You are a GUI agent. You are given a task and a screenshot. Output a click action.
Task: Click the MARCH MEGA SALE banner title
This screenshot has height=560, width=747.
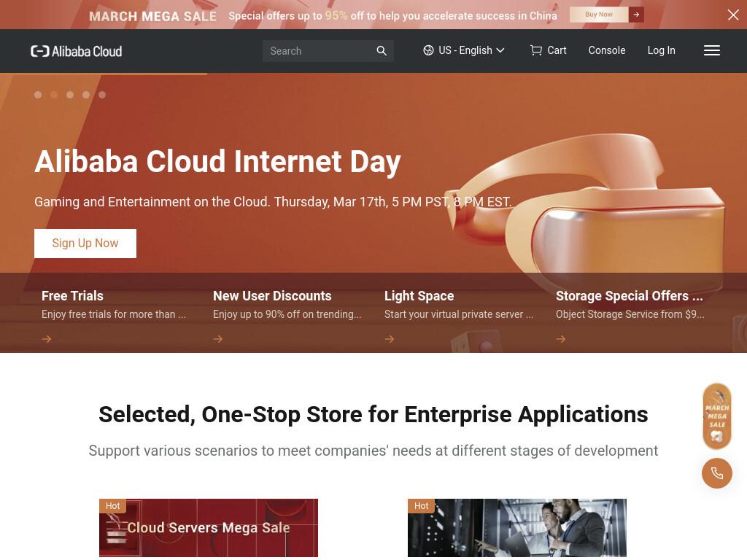[152, 16]
